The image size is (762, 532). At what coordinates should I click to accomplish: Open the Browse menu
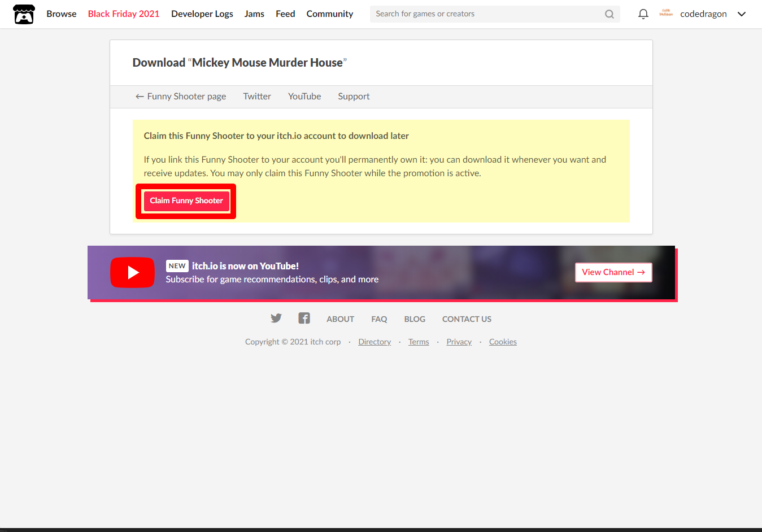tap(62, 14)
